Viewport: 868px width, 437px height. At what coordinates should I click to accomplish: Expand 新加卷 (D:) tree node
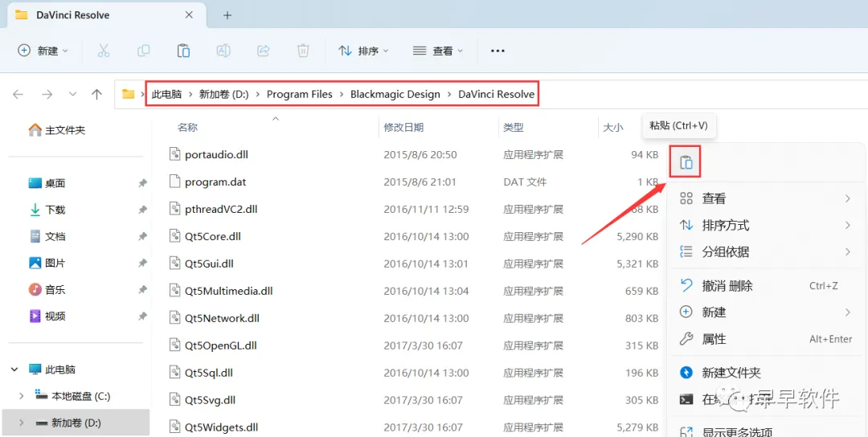pyautogui.click(x=21, y=423)
